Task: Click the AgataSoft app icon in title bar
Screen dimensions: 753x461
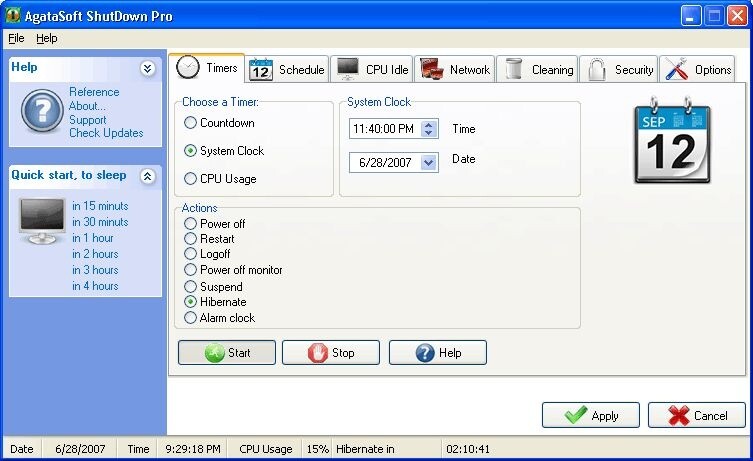Action: (x=12, y=15)
